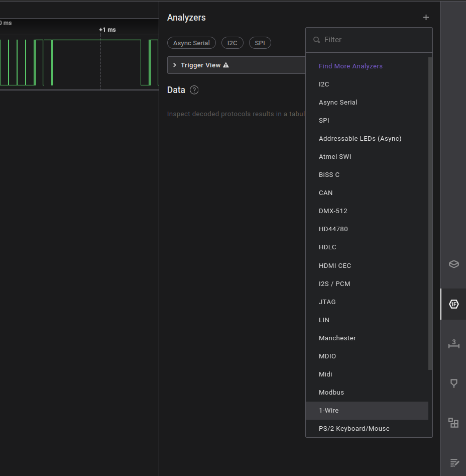466x476 pixels.
Task: Click the Async Serial quick-add chip
Action: click(x=191, y=43)
